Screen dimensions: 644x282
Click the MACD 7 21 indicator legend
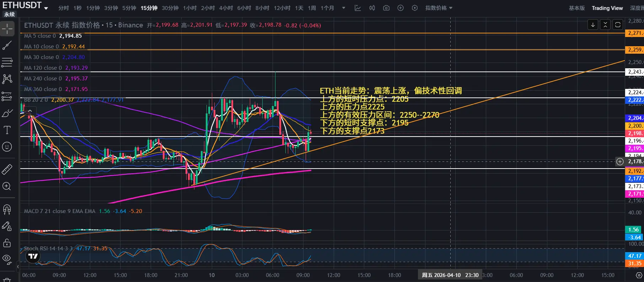coord(83,211)
